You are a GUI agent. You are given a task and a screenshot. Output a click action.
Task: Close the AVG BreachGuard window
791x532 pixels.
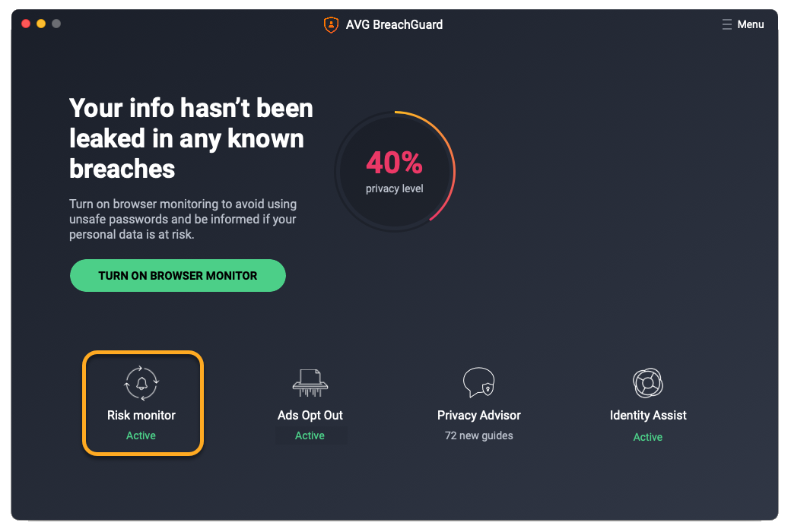point(26,24)
